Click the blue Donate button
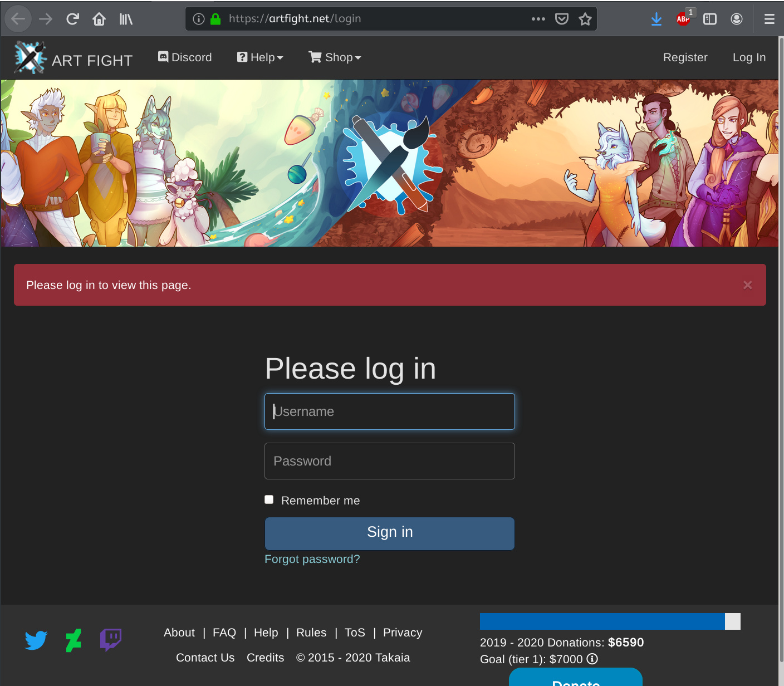This screenshot has width=784, height=686. point(576,678)
